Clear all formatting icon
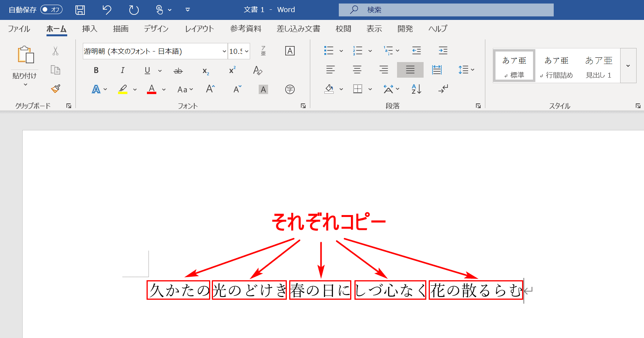Viewport: 644px width, 338px height. pos(258,70)
